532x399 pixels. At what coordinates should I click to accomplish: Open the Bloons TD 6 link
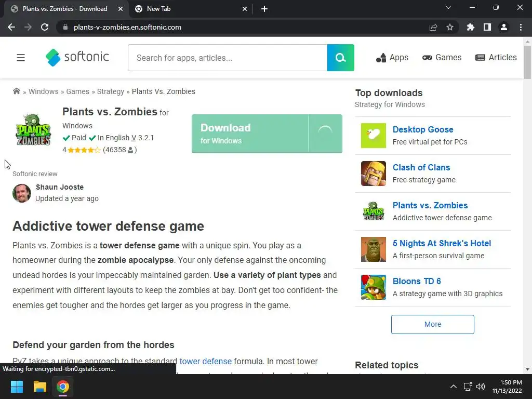[417, 281]
